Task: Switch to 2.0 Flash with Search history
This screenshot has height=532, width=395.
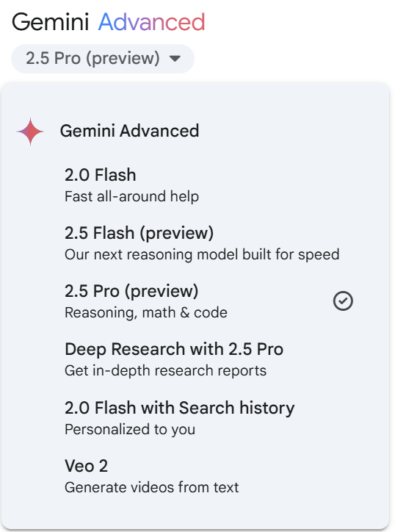Action: (195, 418)
